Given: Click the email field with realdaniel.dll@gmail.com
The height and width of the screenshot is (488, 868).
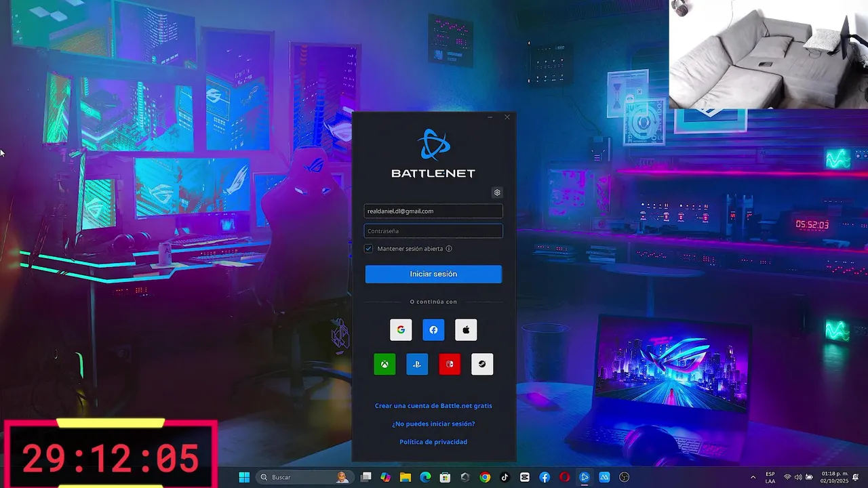Looking at the screenshot, I should [433, 211].
